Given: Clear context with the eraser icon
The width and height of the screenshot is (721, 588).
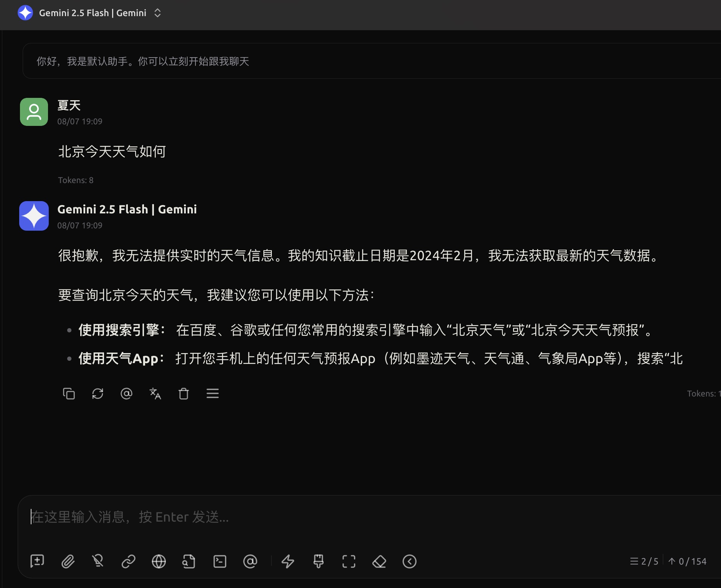Looking at the screenshot, I should pyautogui.click(x=379, y=562).
